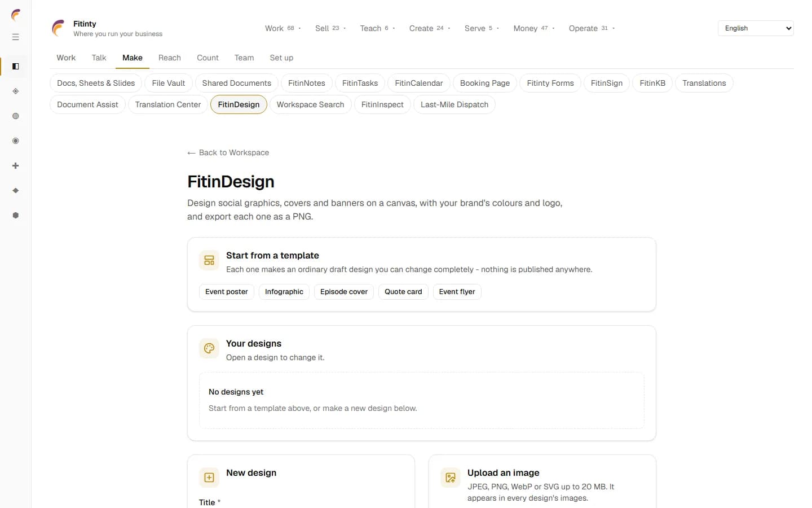Open the Translations pill
The height and width of the screenshot is (508, 812).
pyautogui.click(x=704, y=83)
